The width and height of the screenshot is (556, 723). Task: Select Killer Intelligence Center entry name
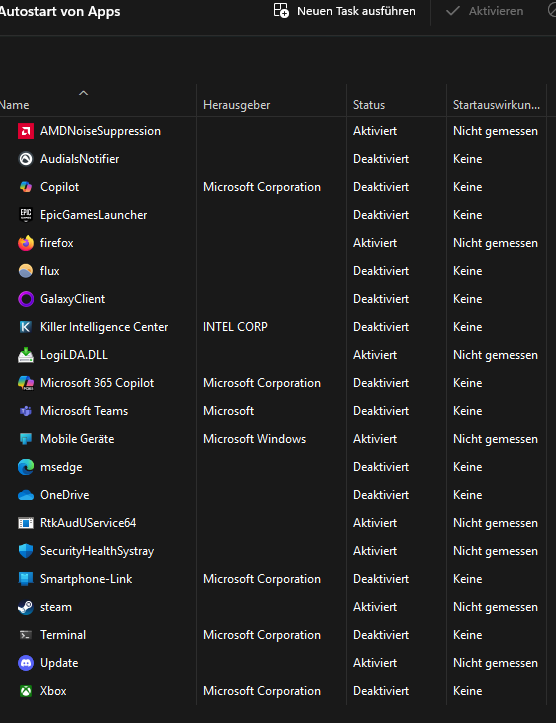coord(104,327)
